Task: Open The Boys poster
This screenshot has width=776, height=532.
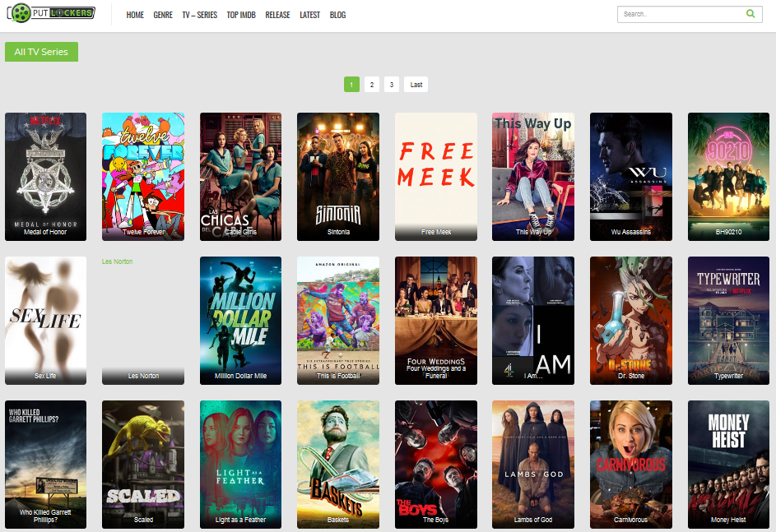Action: tap(436, 465)
